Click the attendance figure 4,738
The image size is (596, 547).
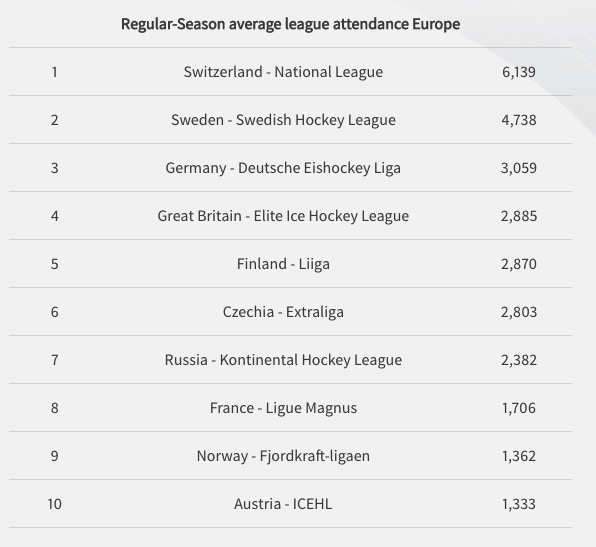click(x=519, y=120)
